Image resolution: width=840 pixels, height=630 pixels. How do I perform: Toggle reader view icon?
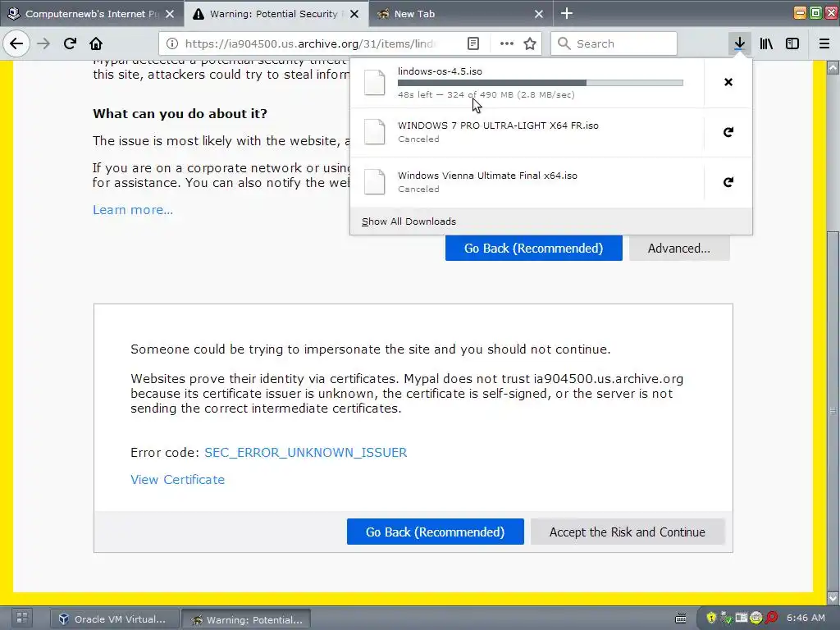(473, 43)
